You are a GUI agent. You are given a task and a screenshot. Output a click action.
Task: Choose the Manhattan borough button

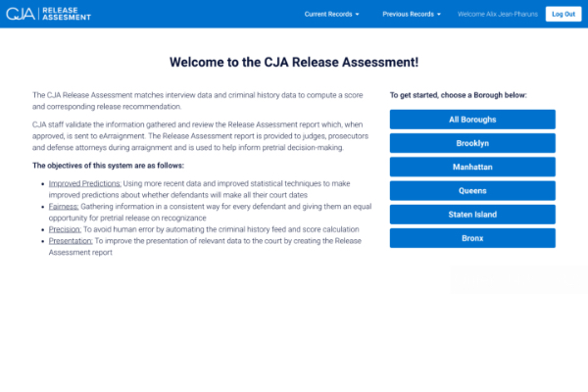click(472, 167)
